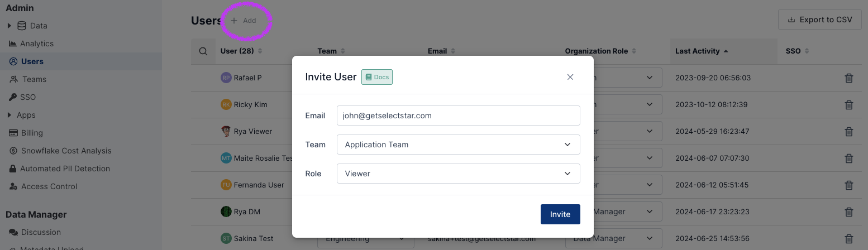Open the Docs badge in Invite User
This screenshot has height=250, width=868.
[x=377, y=77]
